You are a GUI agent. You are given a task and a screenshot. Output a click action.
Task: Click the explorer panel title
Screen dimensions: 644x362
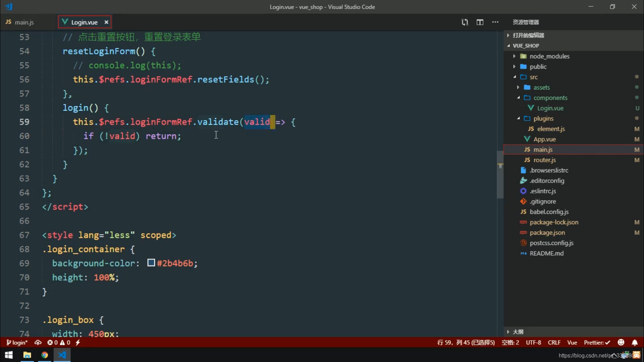pyautogui.click(x=526, y=22)
